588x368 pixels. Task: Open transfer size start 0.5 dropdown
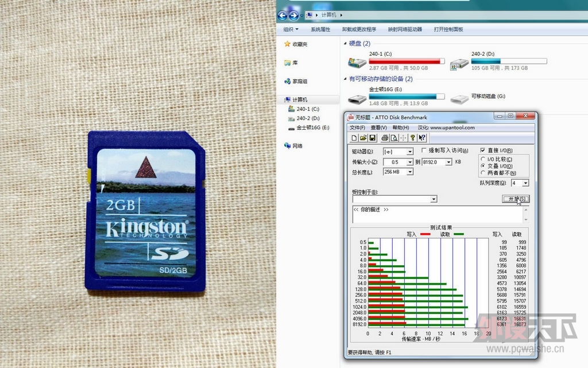[x=410, y=162]
